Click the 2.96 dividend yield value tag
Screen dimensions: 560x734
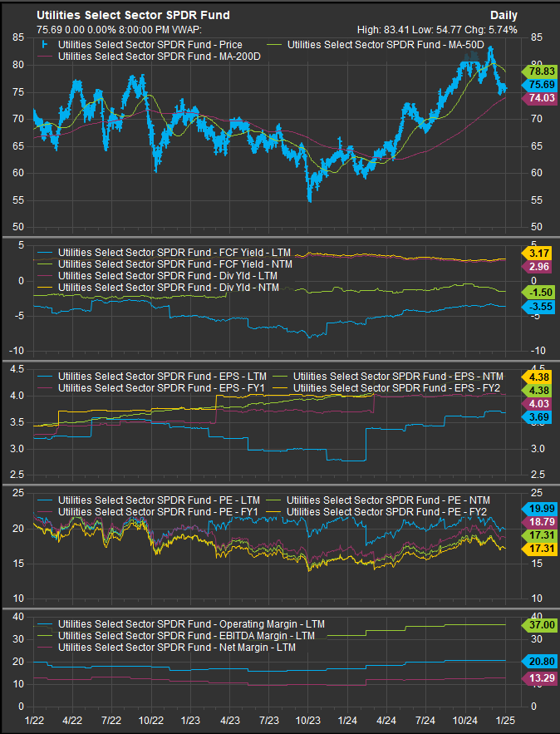(x=539, y=267)
